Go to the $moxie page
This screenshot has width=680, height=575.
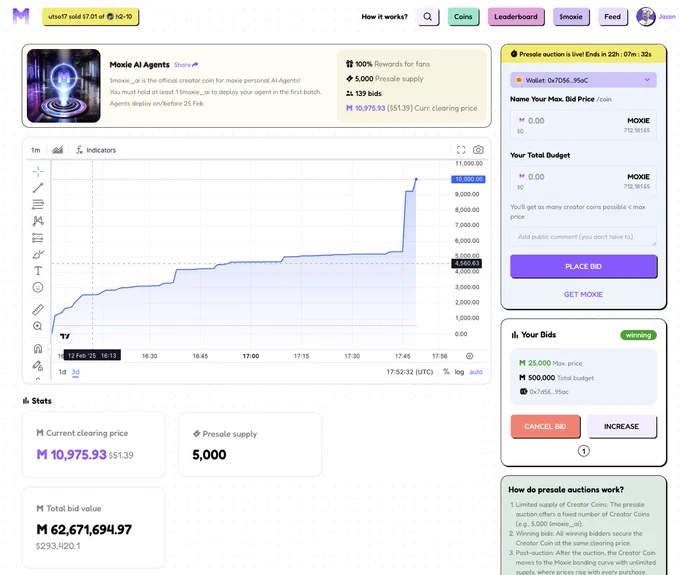coord(571,17)
